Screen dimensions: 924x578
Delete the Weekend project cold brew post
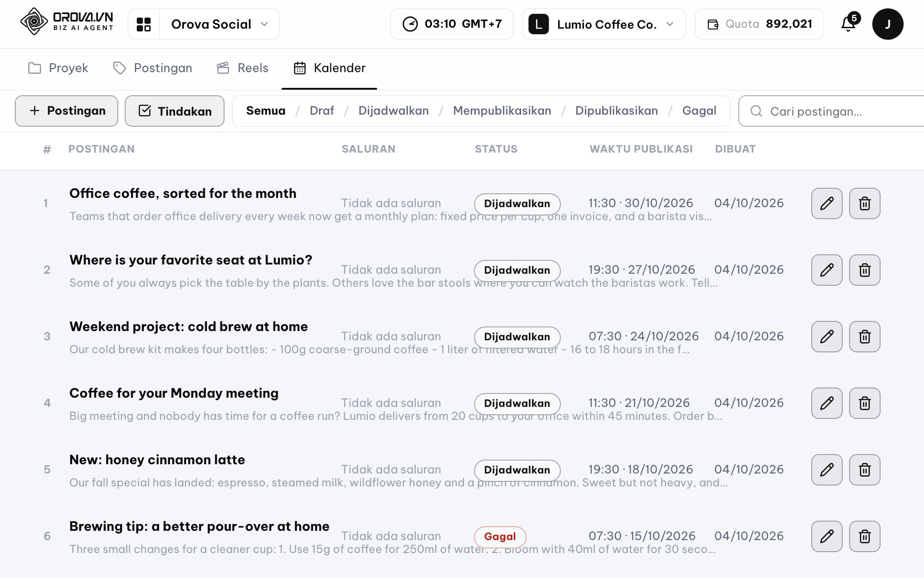(x=865, y=337)
